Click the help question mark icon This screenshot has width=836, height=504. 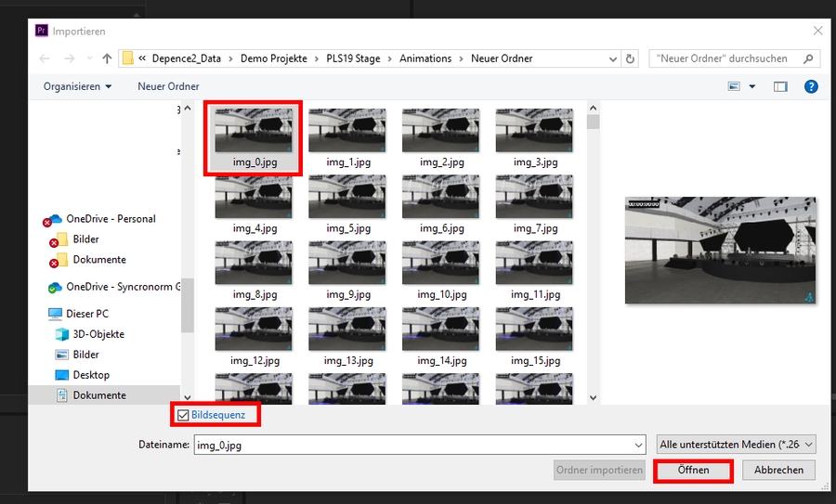(x=810, y=86)
